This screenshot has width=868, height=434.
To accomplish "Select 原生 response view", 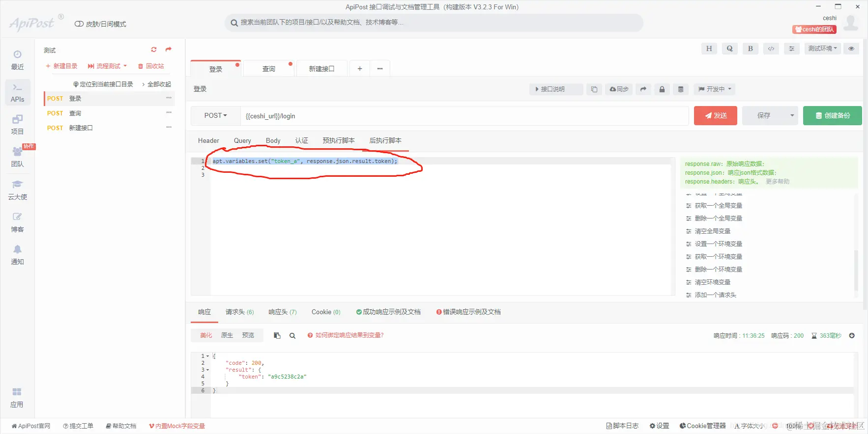I will click(227, 335).
